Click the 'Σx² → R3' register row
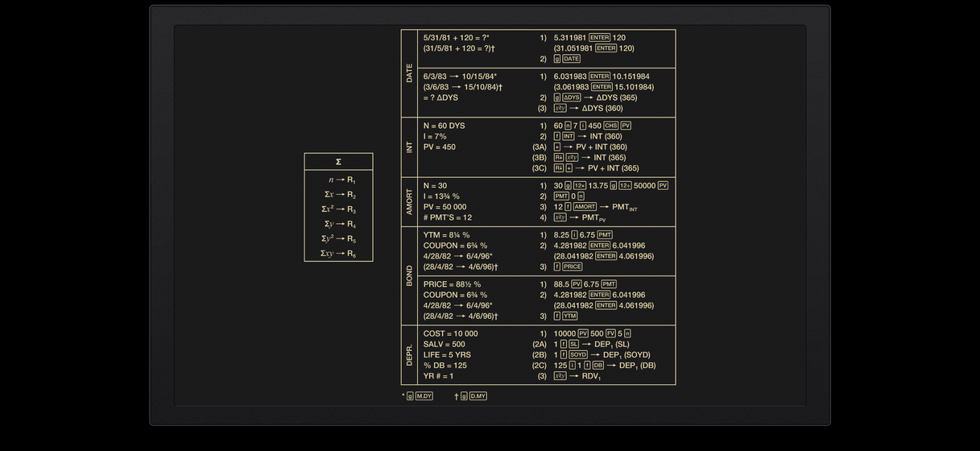The height and width of the screenshot is (451, 980). pyautogui.click(x=338, y=209)
